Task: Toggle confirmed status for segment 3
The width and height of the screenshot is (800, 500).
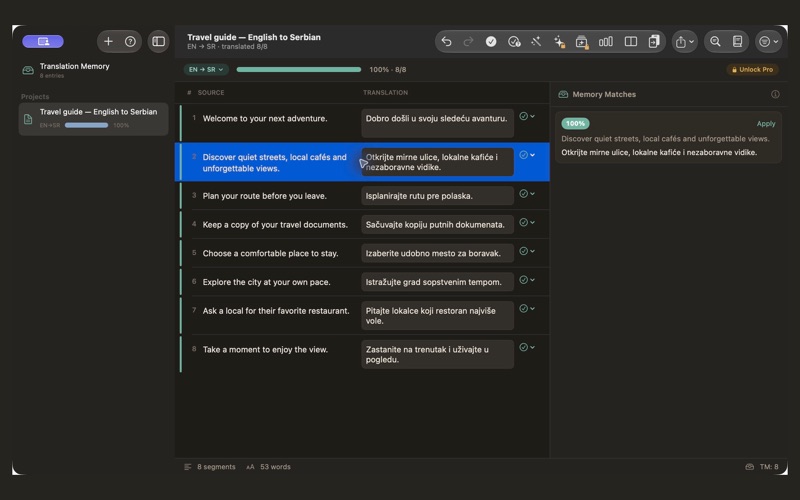Action: click(523, 193)
